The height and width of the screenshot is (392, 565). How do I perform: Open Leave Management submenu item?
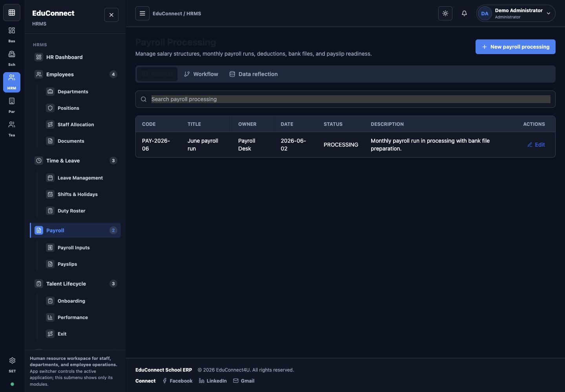coord(81,178)
